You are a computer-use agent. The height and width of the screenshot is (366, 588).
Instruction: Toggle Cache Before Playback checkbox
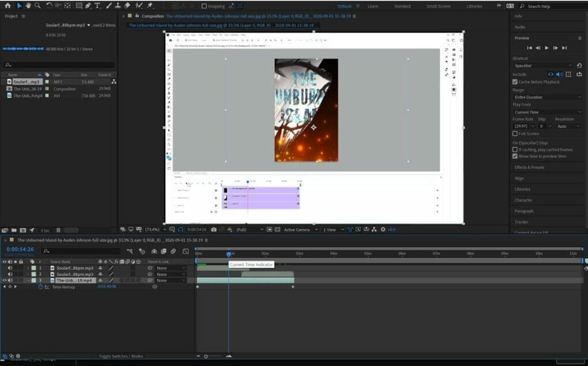515,82
